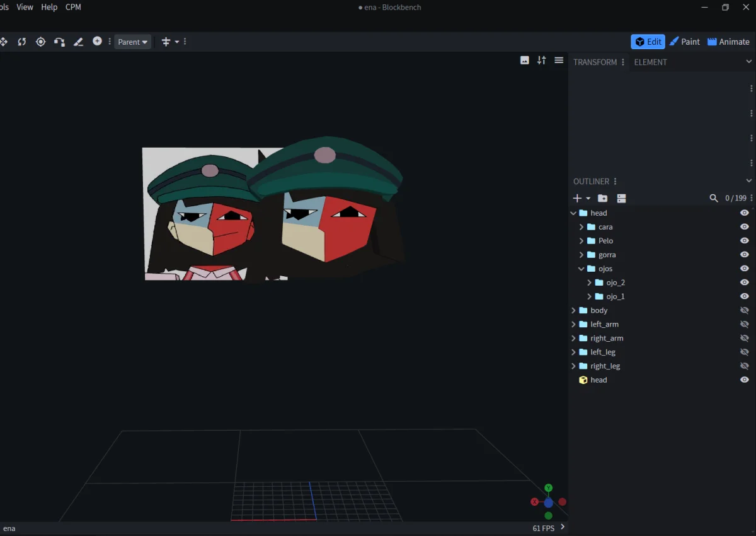Screen dimensions: 756x536
Task: Open the Help menu
Action: click(x=49, y=7)
